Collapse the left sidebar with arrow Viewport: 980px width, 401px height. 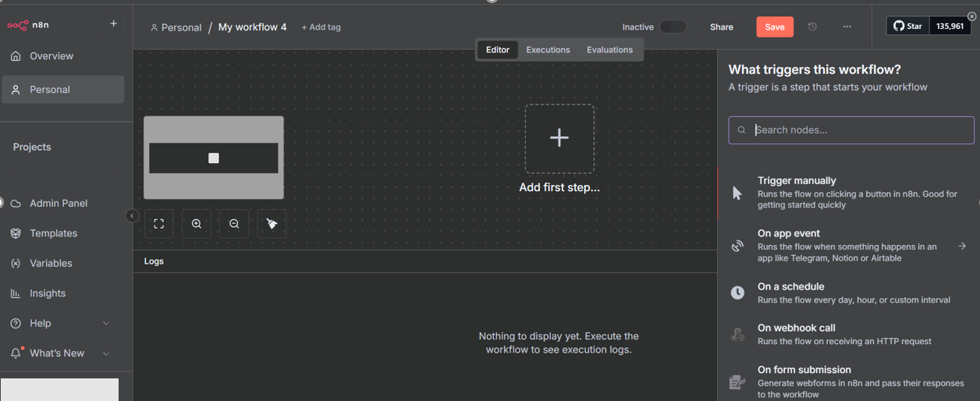[132, 216]
